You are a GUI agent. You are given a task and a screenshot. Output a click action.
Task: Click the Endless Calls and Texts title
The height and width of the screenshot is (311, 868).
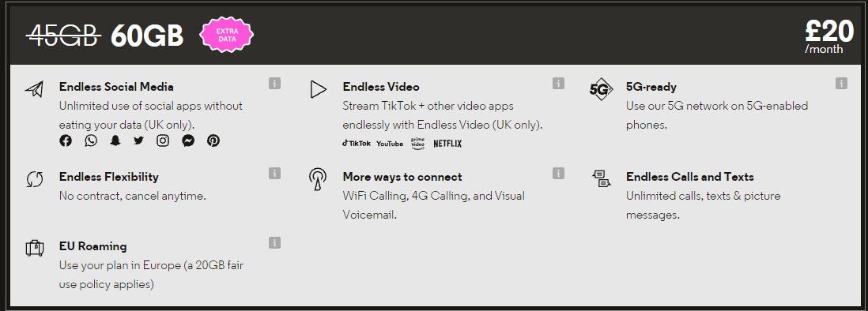coord(690,177)
